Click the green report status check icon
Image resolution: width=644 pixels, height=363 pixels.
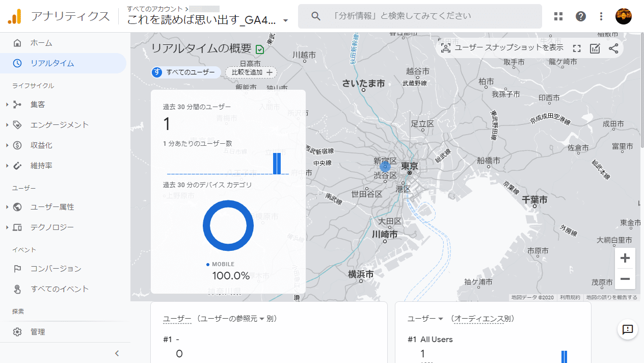point(260,49)
